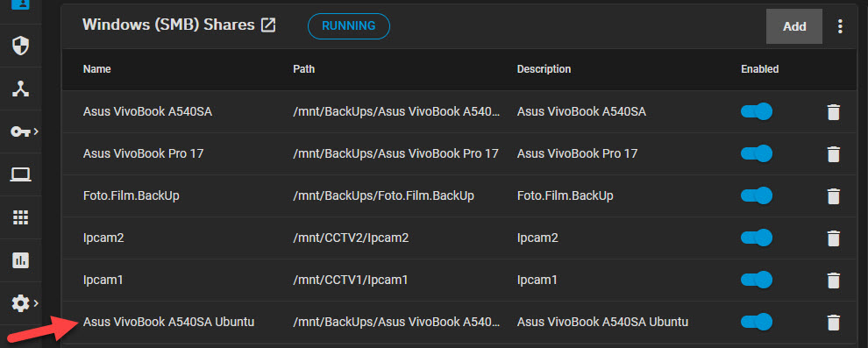Delete the A540SA Ubuntu share

[x=833, y=322]
